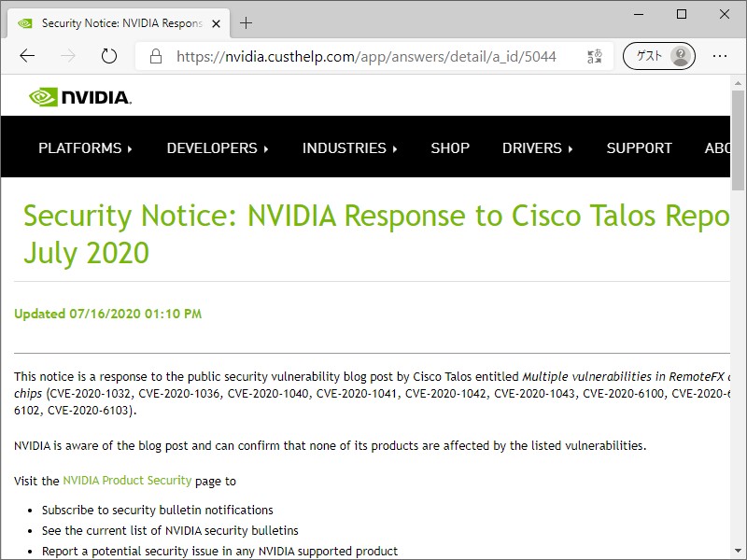This screenshot has height=560, width=747.
Task: Click the translate page icon in address bar
Action: coord(595,56)
